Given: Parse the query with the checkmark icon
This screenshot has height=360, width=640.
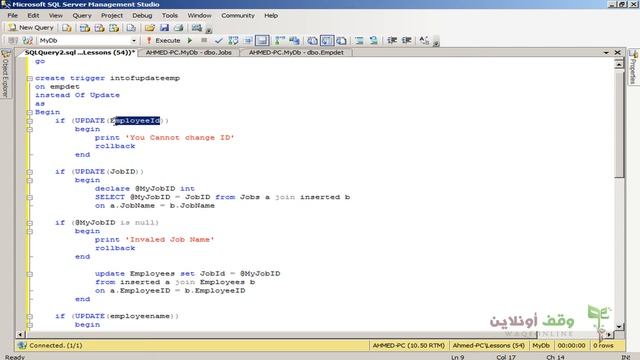Looking at the screenshot, I should 219,40.
